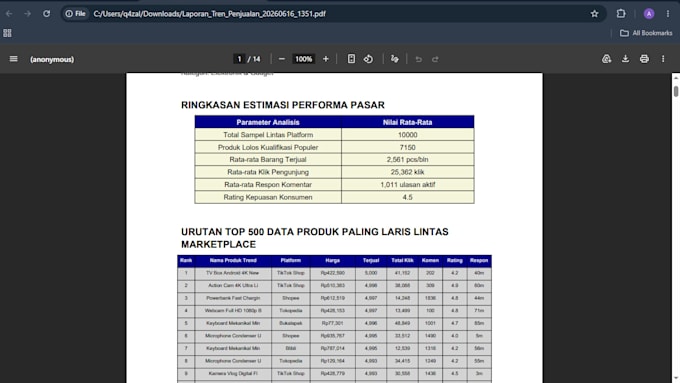
Task: Select the draw annotation tool
Action: tap(395, 59)
